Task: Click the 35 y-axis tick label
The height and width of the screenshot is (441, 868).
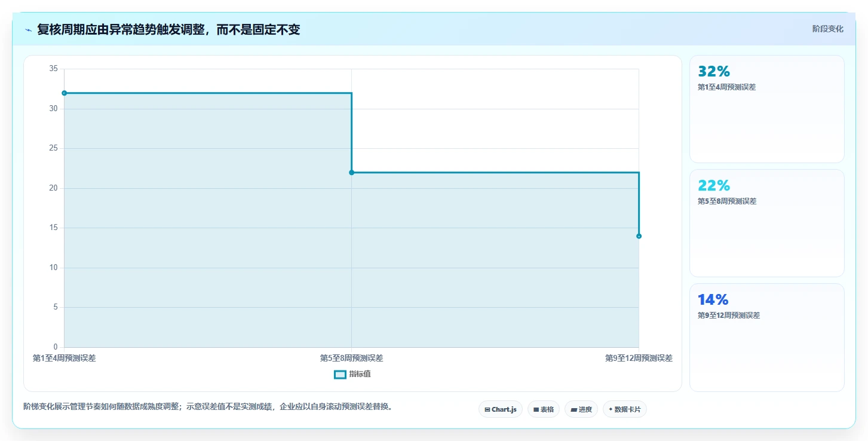Action: (53, 69)
